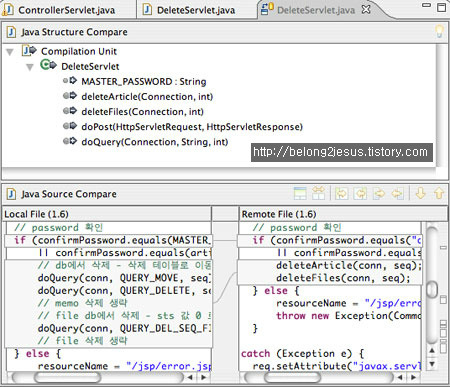
Task: Click the doQuery method change icon
Action: [x=70, y=141]
